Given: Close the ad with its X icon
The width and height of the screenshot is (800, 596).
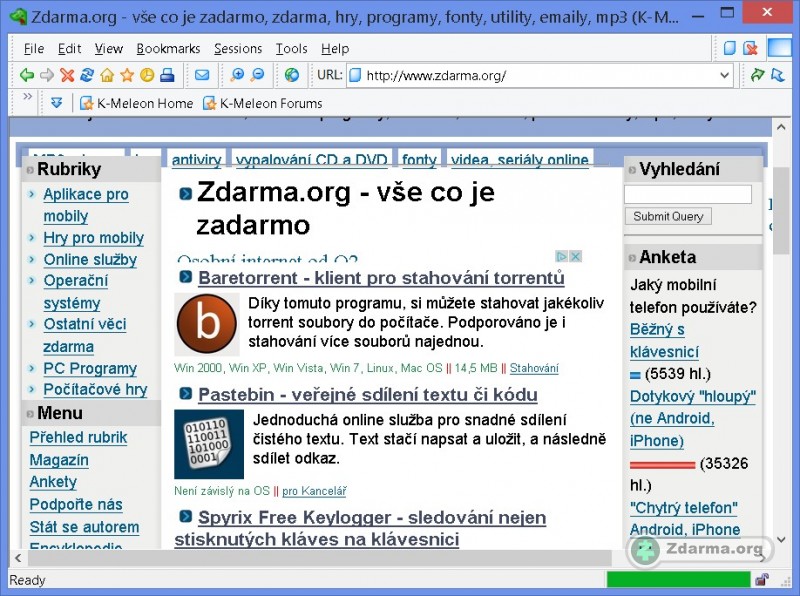Looking at the screenshot, I should 575,256.
